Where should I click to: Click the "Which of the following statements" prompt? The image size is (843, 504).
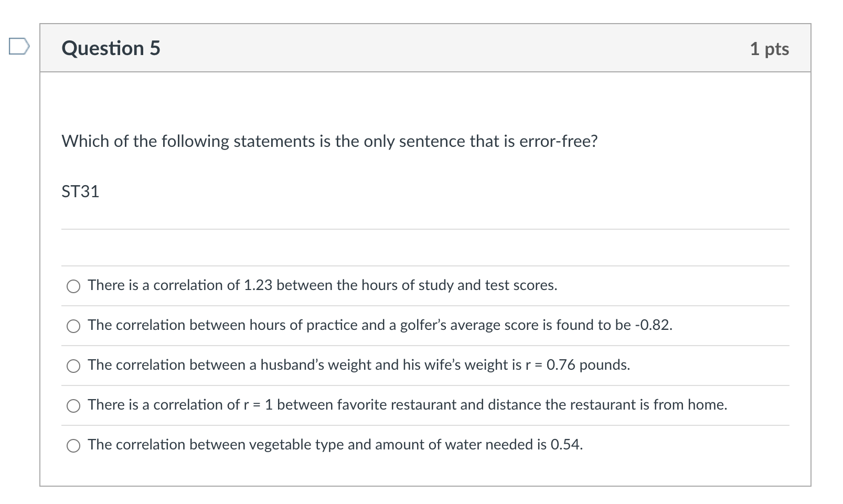(x=329, y=142)
